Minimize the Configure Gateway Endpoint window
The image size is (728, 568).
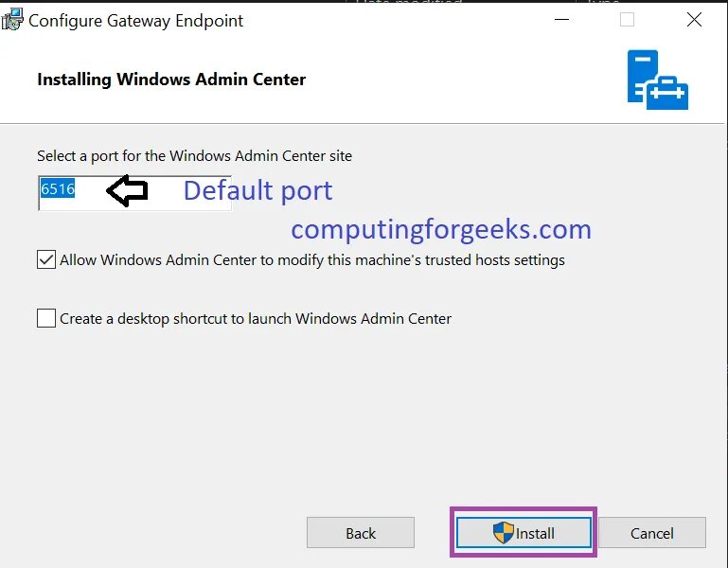[x=561, y=20]
